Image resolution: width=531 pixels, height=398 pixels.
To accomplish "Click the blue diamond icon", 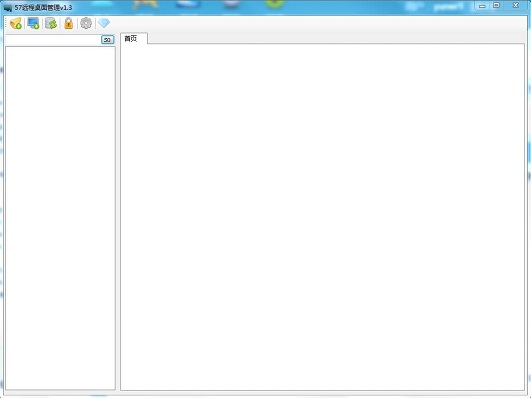I will click(104, 23).
